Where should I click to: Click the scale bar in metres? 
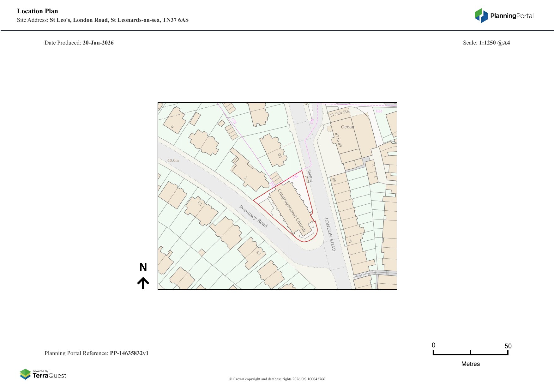click(470, 353)
